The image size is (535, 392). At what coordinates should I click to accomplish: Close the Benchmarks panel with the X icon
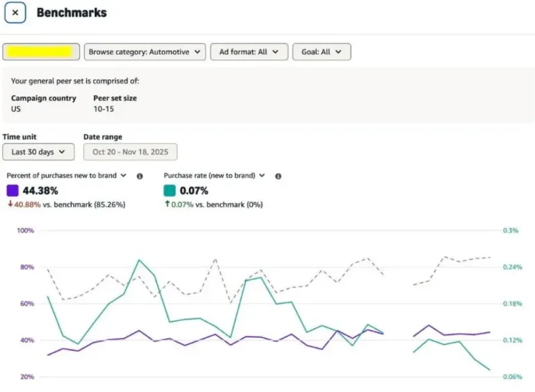[x=15, y=13]
